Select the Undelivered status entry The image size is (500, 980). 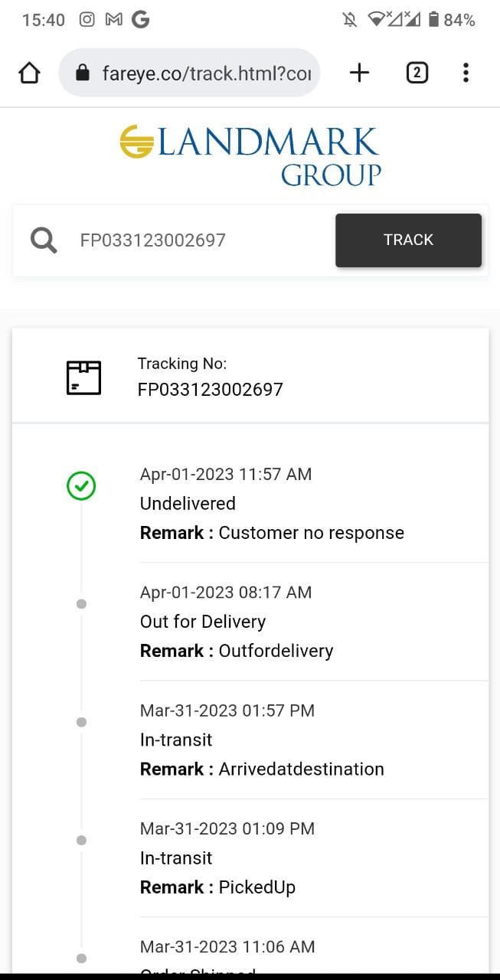[188, 504]
